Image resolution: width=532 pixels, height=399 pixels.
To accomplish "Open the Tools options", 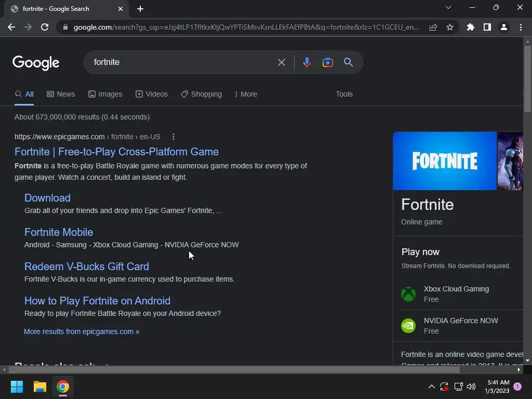I will coord(344,94).
